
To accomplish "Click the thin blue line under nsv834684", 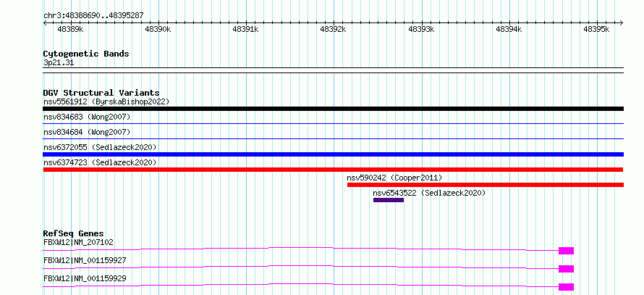I will point(333,138).
